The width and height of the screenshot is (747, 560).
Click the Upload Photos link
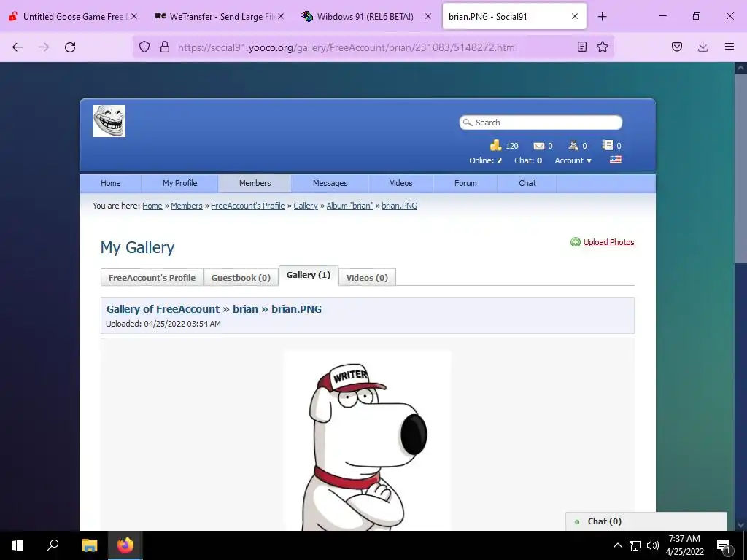(x=609, y=242)
